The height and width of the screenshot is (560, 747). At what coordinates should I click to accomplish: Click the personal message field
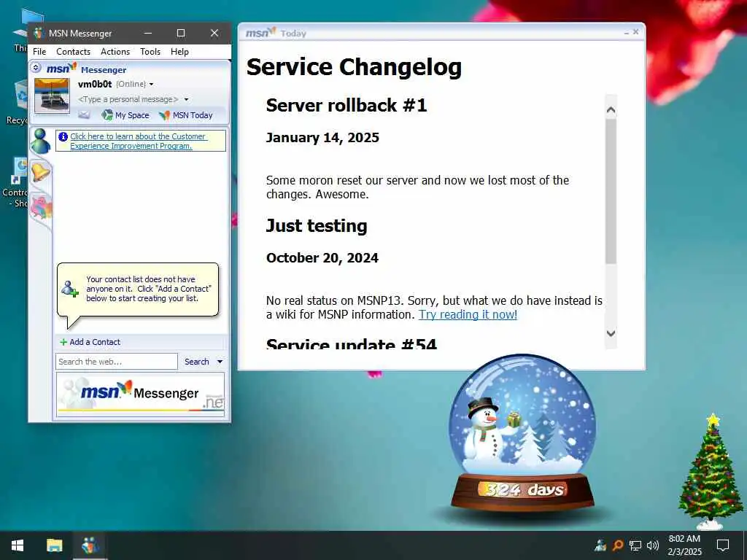[x=128, y=99]
